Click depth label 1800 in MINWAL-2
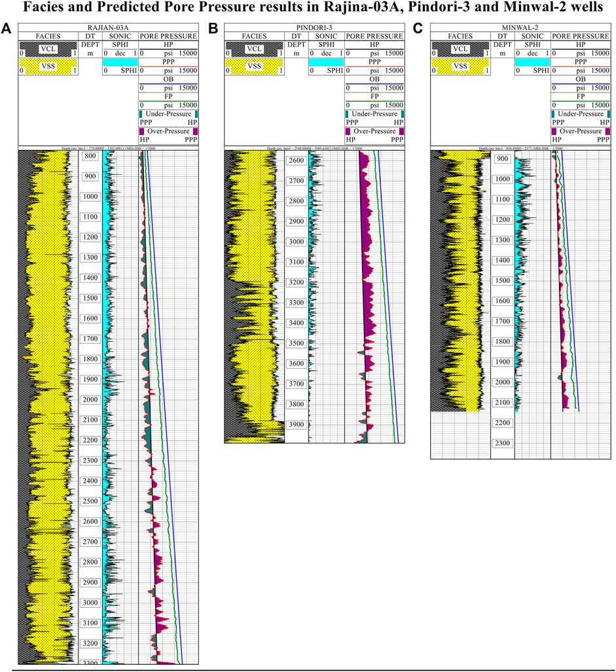Viewport: 616px width, 672px height. click(502, 342)
